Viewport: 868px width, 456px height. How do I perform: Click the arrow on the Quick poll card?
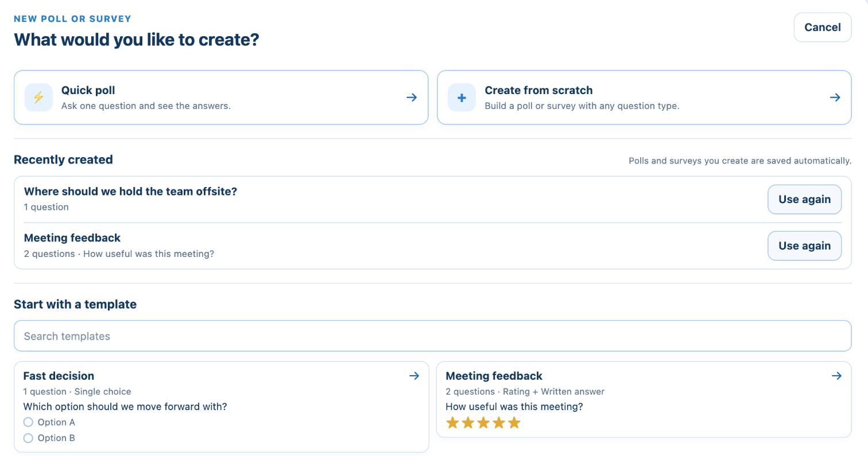pos(412,98)
